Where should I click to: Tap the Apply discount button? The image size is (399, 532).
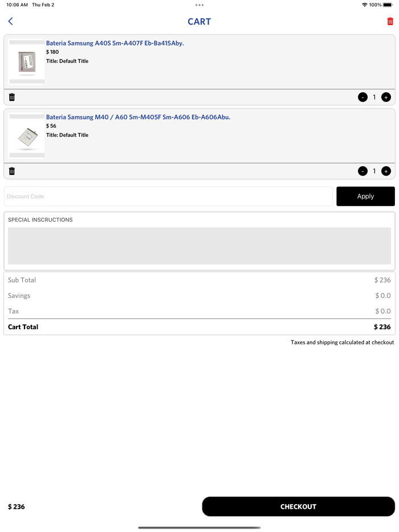click(365, 197)
